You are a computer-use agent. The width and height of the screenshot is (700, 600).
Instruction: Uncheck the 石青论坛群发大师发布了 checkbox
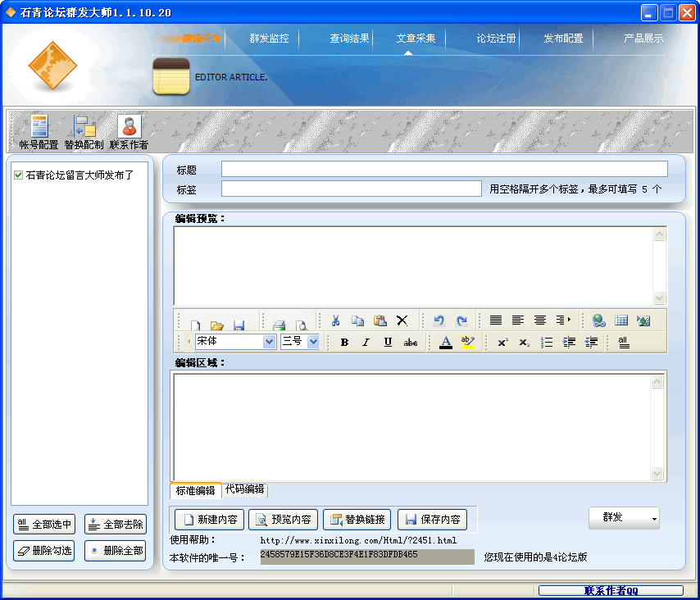pyautogui.click(x=19, y=174)
